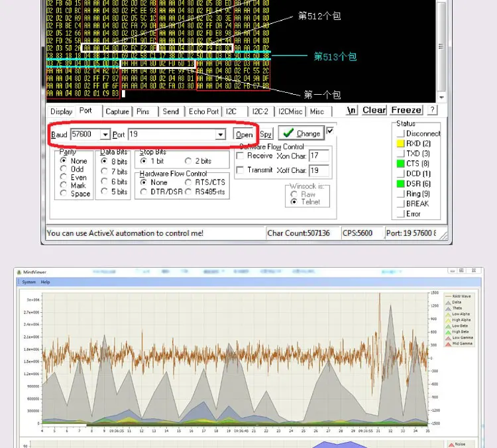Click the MindViewer title bar app icon
This screenshot has width=497, height=448.
pos(19,272)
